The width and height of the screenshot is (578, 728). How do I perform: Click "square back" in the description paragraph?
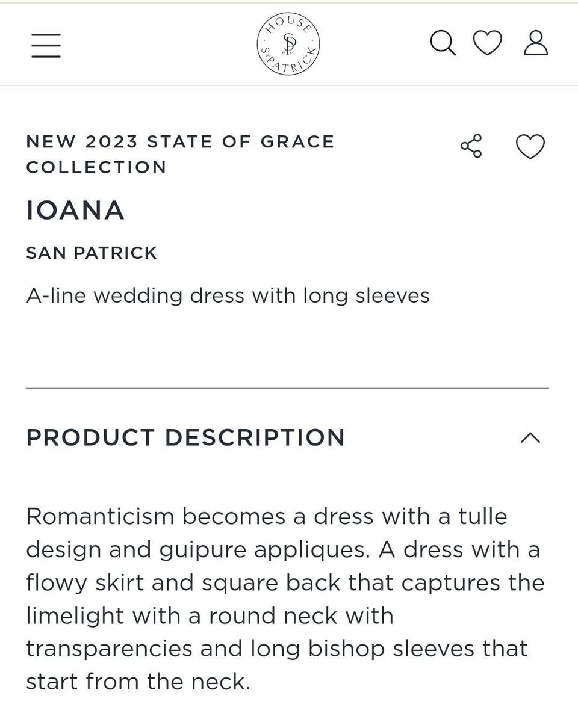point(272,582)
